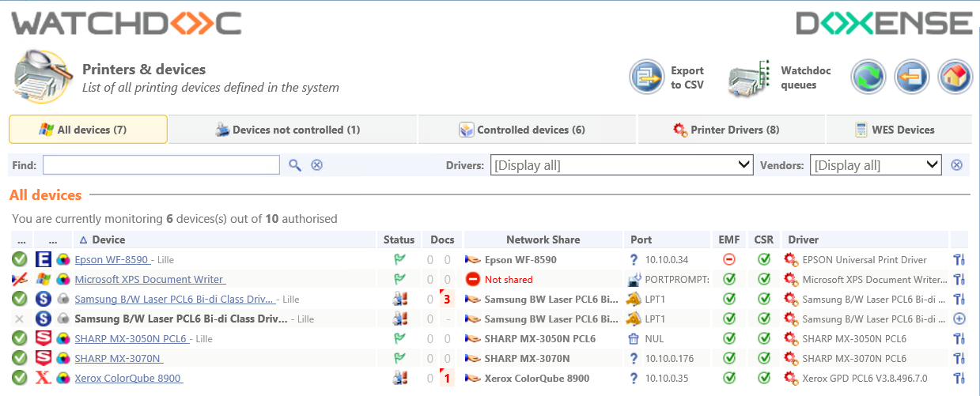Click the Epson brand E icon
980x396 pixels.
tap(44, 259)
